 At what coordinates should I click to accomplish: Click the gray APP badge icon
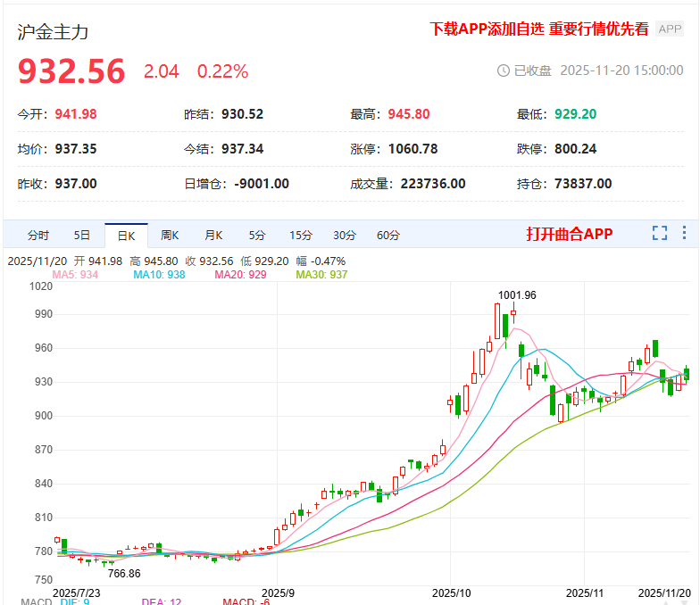[x=670, y=29]
